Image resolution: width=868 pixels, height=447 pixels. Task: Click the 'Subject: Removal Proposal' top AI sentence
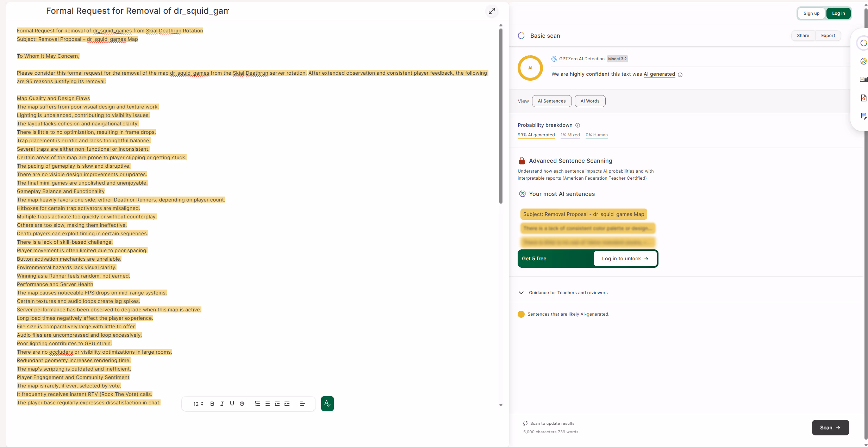[583, 214]
